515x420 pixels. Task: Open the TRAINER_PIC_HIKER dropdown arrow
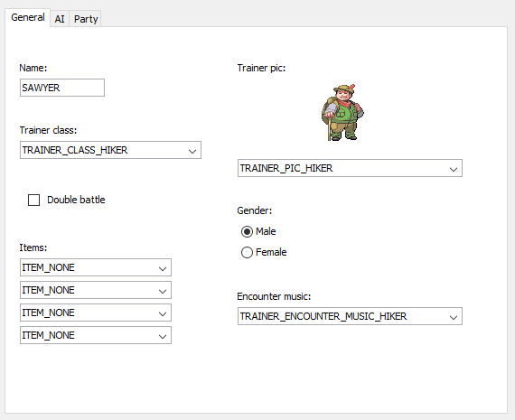(x=454, y=169)
